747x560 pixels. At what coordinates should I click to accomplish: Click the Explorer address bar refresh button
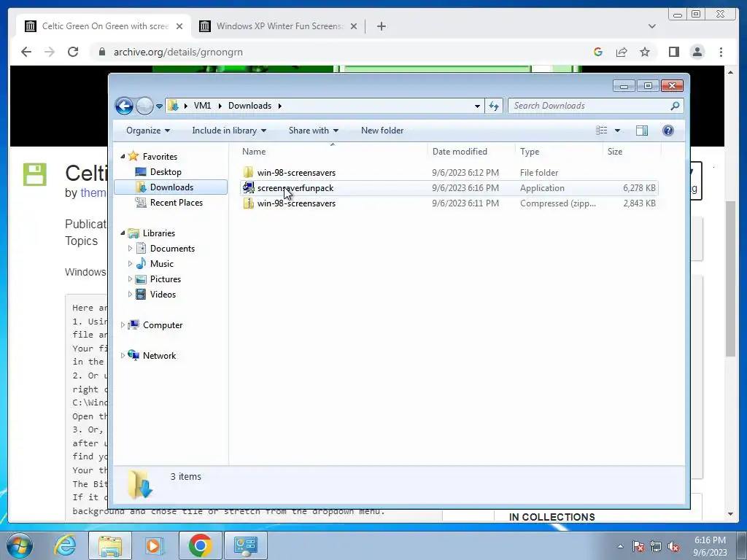click(494, 106)
